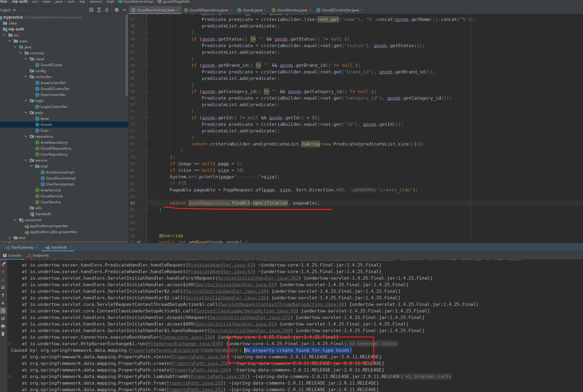583x392 pixels.
Task: Open LoginController class in tree
Action: pyautogui.click(x=54, y=107)
